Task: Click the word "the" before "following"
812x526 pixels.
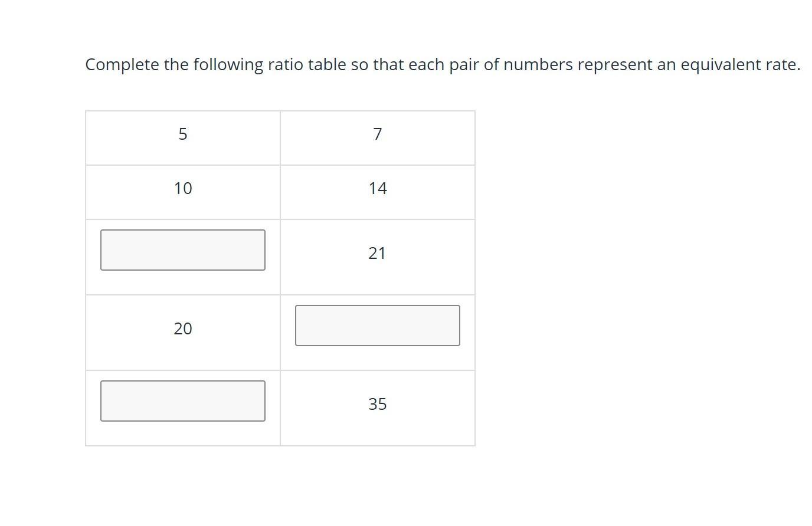Action: (x=176, y=65)
